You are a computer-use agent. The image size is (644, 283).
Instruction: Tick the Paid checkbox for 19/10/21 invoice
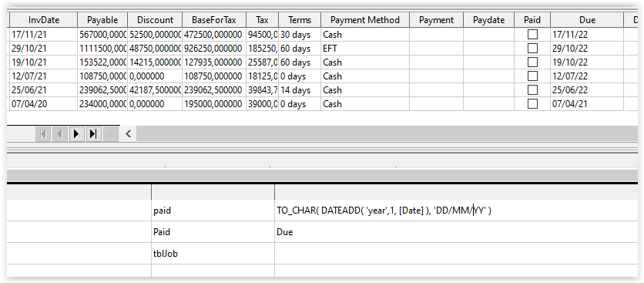pyautogui.click(x=532, y=62)
